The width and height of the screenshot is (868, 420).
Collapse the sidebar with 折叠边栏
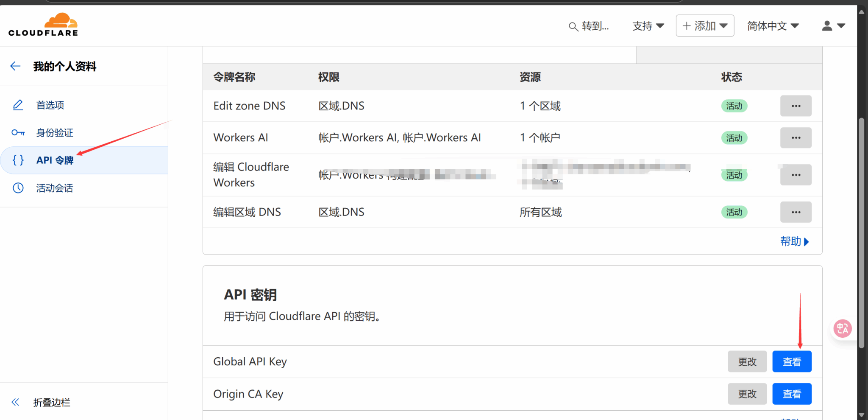(52, 402)
